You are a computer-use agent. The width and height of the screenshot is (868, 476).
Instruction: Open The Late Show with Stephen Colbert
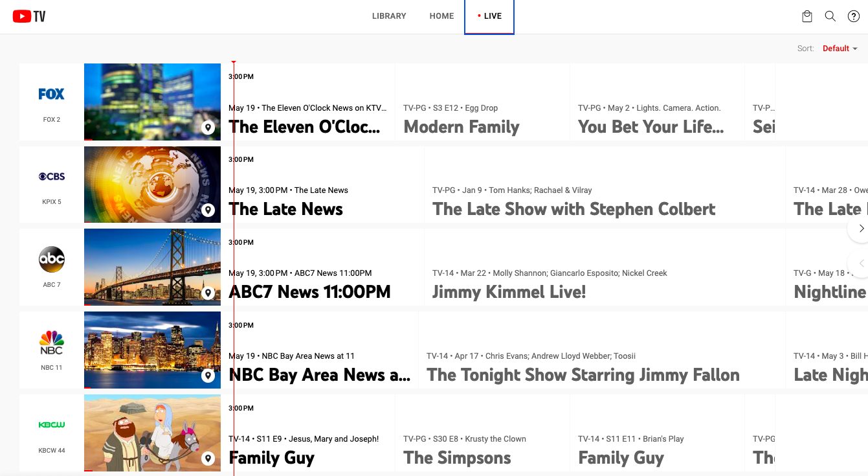pos(573,209)
